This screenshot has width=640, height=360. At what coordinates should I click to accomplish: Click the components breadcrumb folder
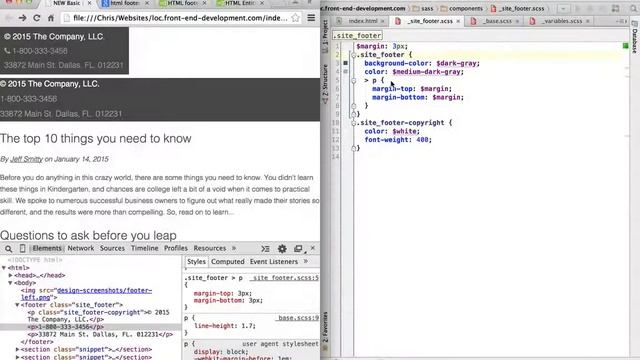(x=461, y=9)
